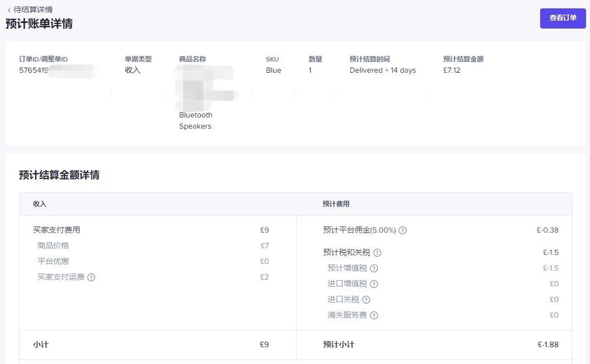Click the quantity value 1
Image resolution: width=590 pixels, height=364 pixels.
[x=310, y=70]
